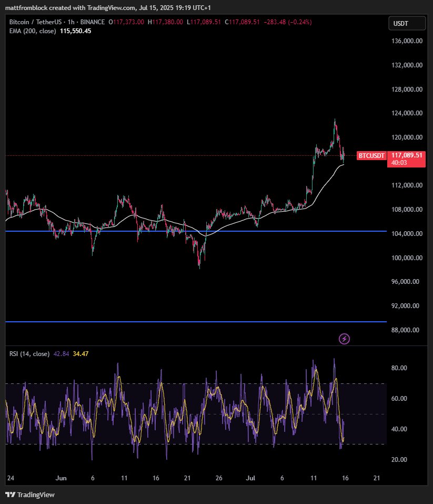Click the 112,000.00 price axis label
This screenshot has width=433, height=504.
[407, 185]
